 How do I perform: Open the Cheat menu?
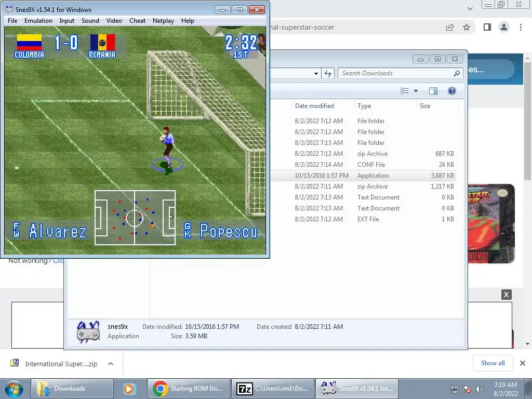click(x=137, y=21)
